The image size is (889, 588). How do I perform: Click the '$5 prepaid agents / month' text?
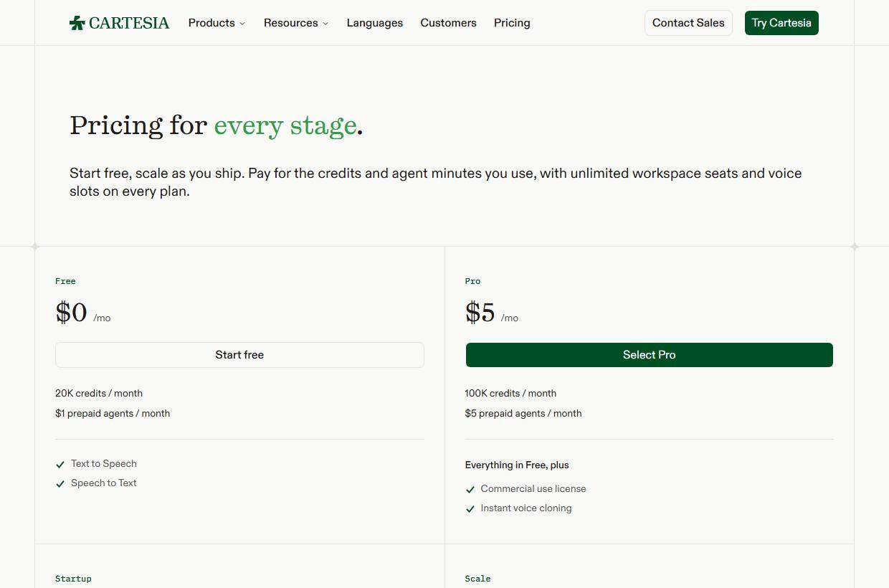(x=523, y=414)
